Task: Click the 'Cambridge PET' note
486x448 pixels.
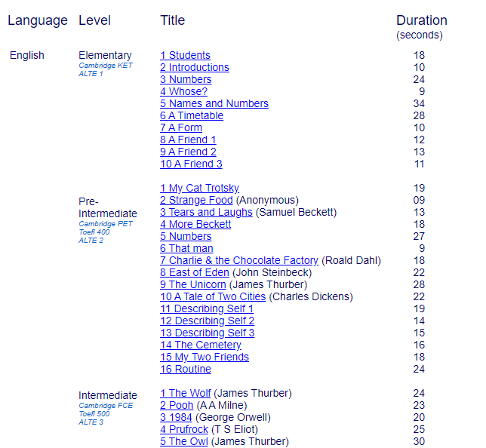Action: [x=106, y=224]
